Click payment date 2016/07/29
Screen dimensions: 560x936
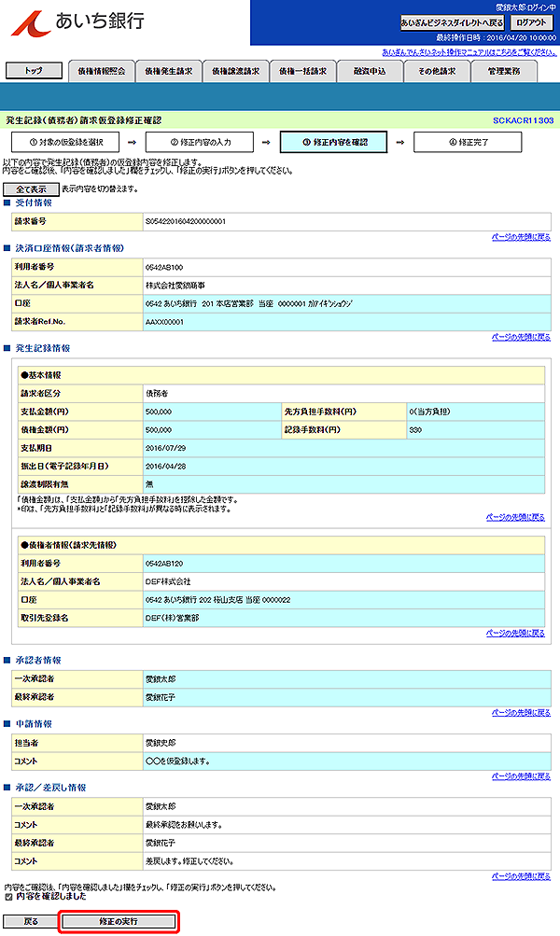[165, 448]
